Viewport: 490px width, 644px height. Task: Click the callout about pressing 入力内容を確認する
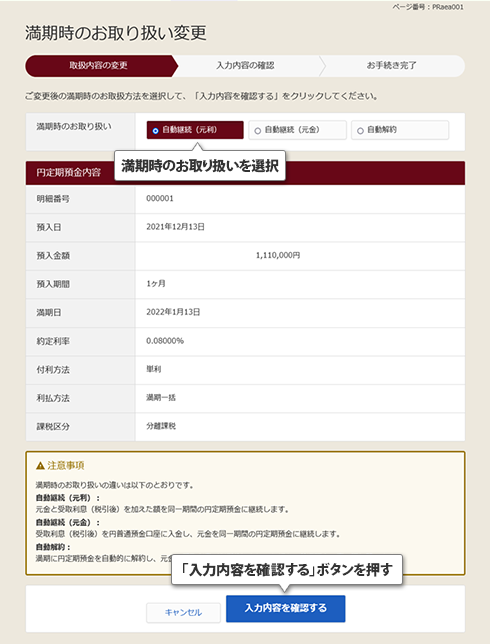pyautogui.click(x=287, y=570)
